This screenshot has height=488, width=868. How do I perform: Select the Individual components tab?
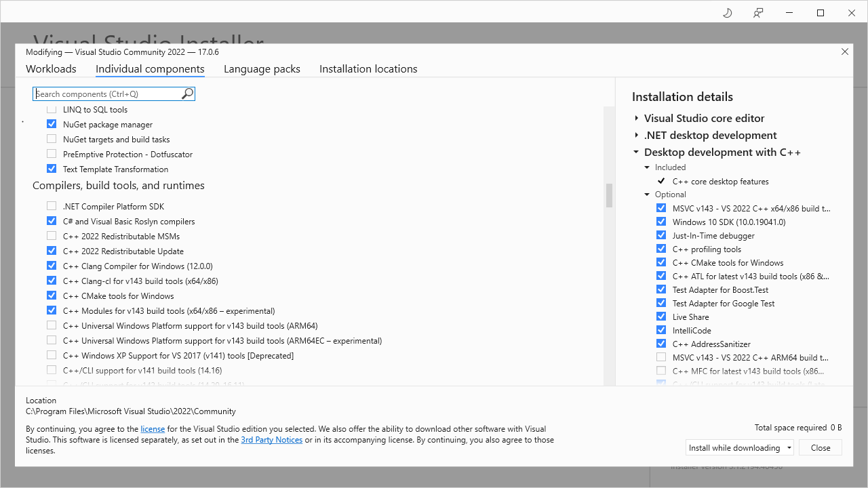pos(150,68)
